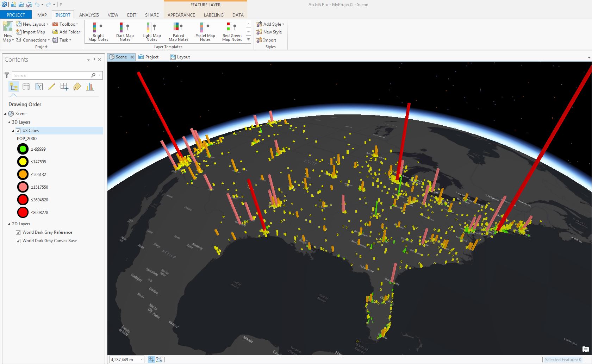Open the scale 4,287,449 m dropdown

coord(142,359)
